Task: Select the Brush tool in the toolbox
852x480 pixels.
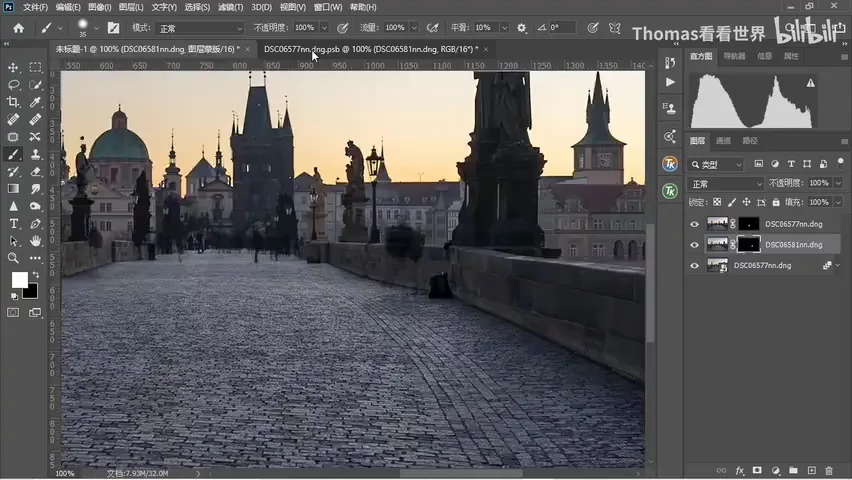Action: pos(13,154)
